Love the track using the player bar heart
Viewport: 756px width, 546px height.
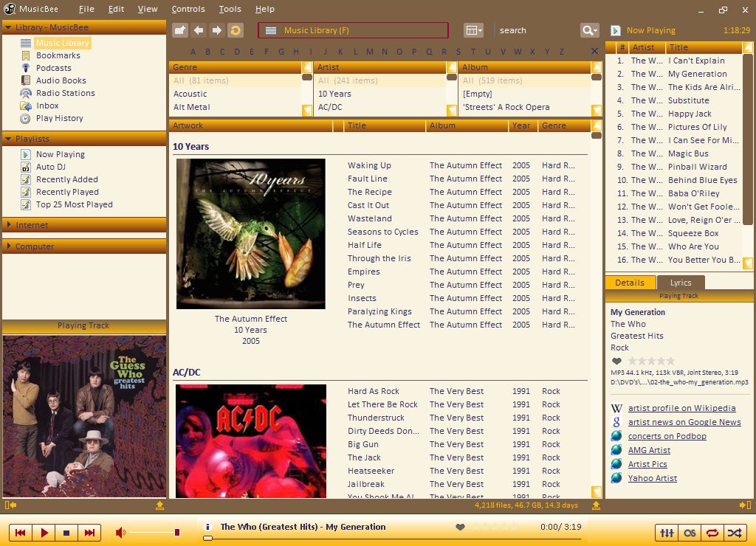(460, 527)
